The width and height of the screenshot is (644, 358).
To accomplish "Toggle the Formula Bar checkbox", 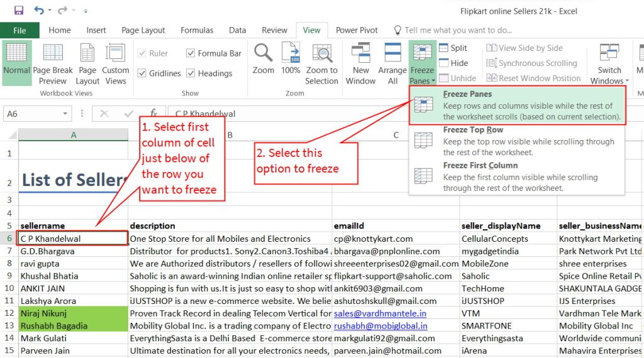I will click(190, 53).
